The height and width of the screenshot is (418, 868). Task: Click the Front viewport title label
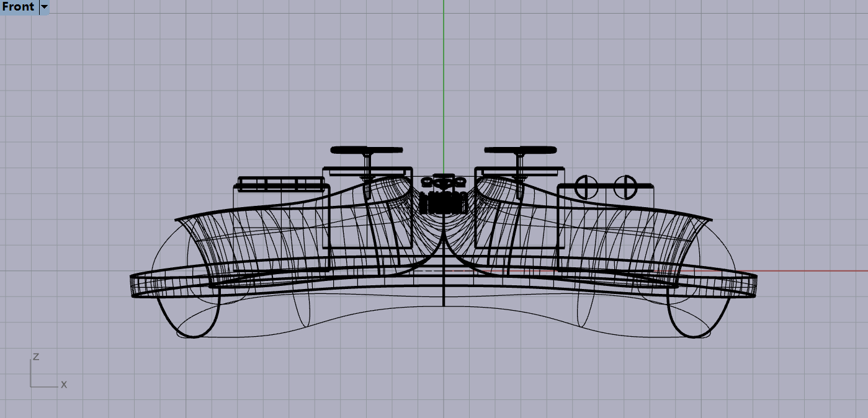[19, 7]
